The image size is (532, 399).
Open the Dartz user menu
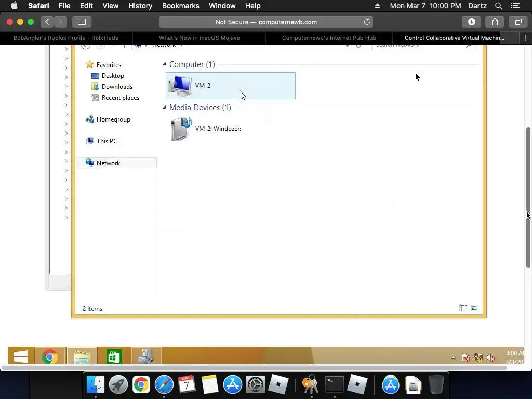(x=477, y=6)
